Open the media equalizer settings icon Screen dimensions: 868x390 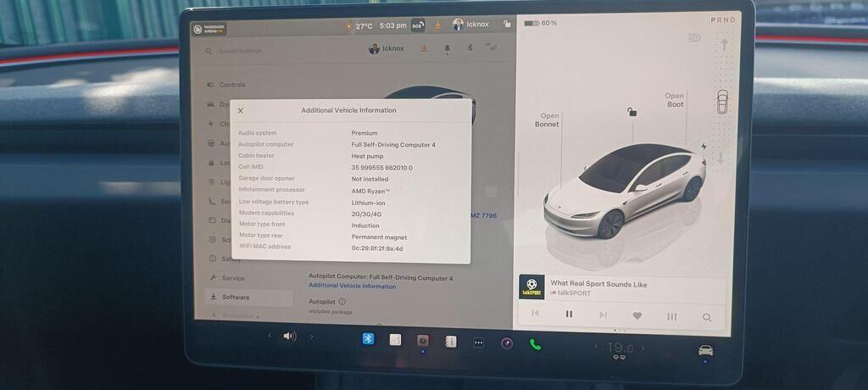click(671, 316)
